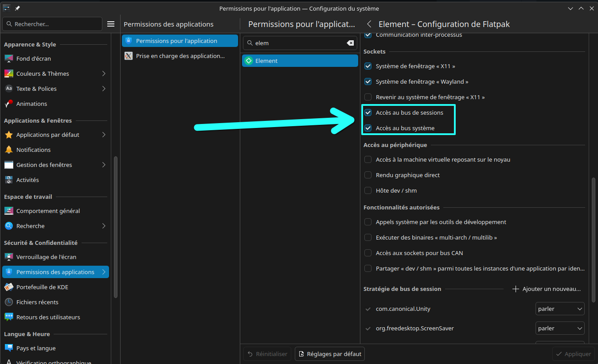Uncheck Accès au bus de sessions
The image size is (598, 364).
point(368,112)
